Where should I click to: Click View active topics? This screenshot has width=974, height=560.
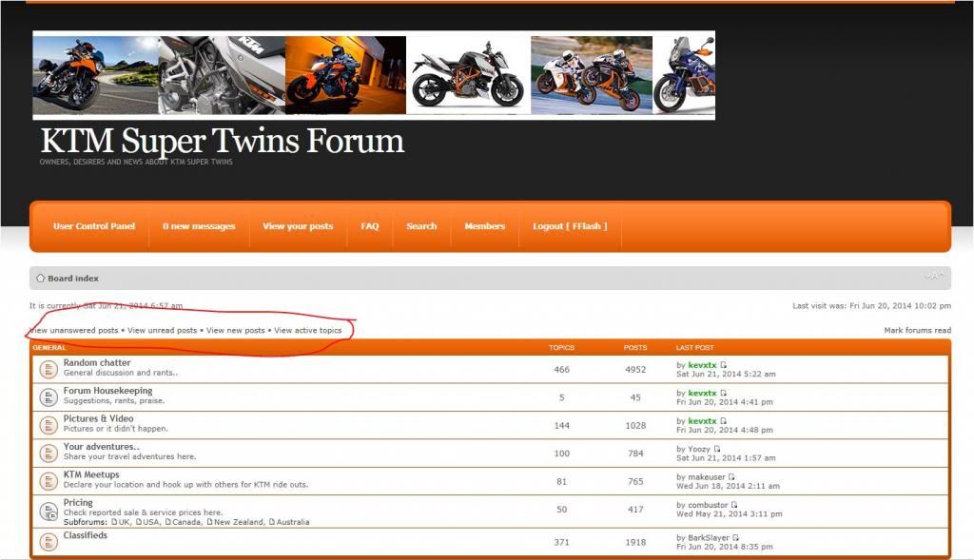[308, 330]
